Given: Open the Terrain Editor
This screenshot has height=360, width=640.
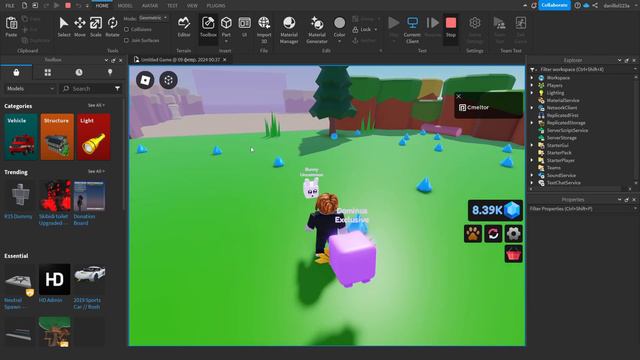Looking at the screenshot, I should (184, 27).
